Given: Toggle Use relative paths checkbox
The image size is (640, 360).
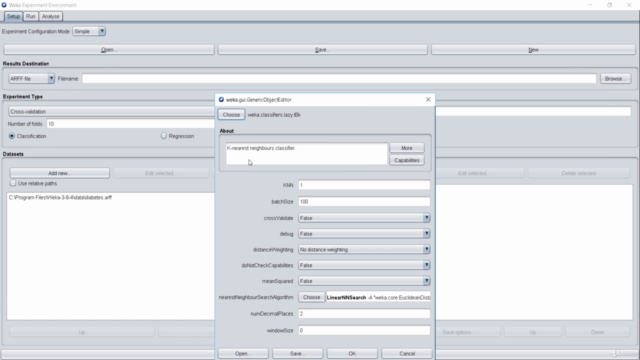Looking at the screenshot, I should 13,183.
